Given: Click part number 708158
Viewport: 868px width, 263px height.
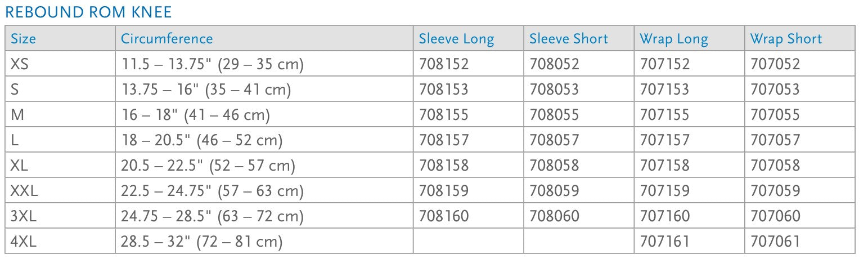Looking at the screenshot, I should coord(443,166).
